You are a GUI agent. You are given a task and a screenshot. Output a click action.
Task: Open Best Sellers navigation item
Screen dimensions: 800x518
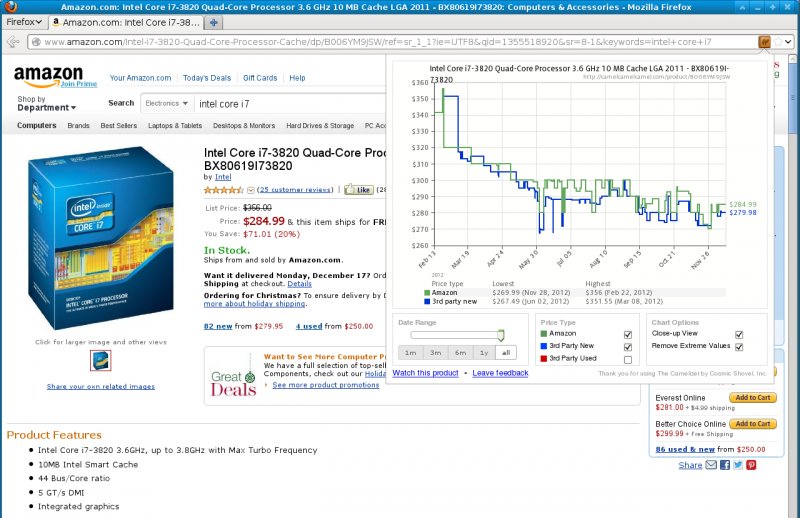pos(118,126)
